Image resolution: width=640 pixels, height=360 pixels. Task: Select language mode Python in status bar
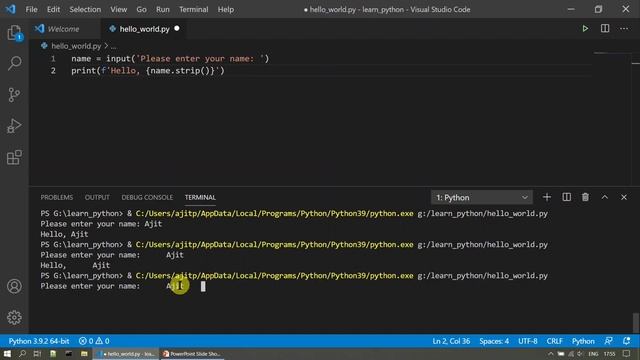click(x=583, y=341)
